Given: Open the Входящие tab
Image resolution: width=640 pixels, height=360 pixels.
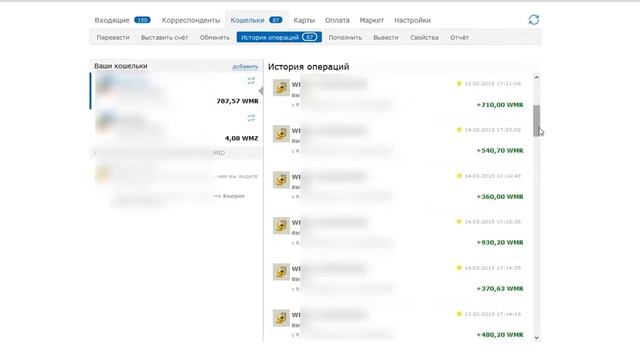Looking at the screenshot, I should point(112,20).
